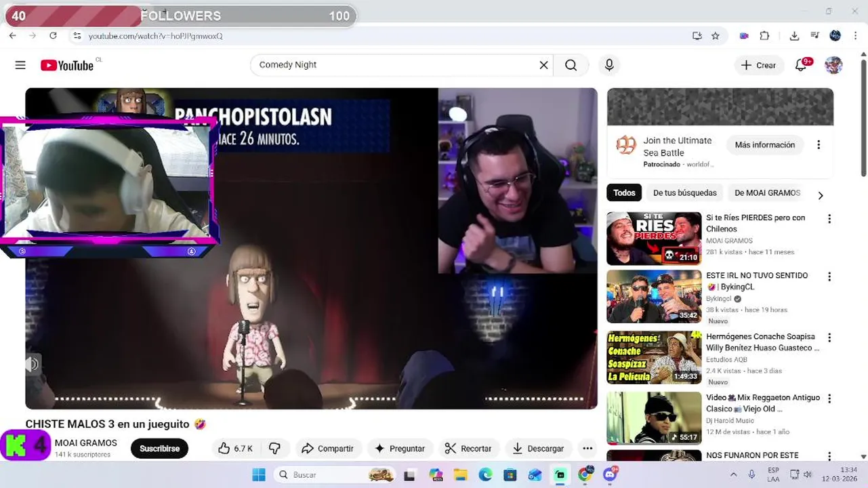Open the taskbar volume control
Screen dimensions: 868x488
click(807, 474)
